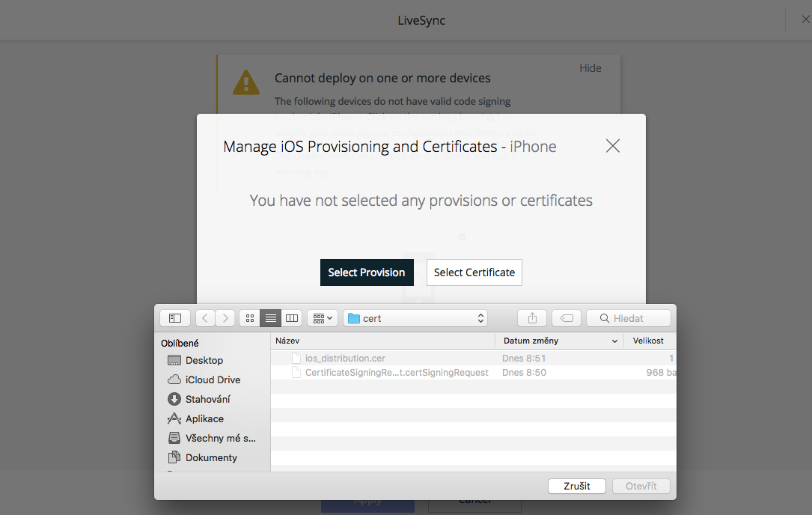Image resolution: width=812 pixels, height=515 pixels.
Task: Switch to icon view in the file dialog
Action: 249,317
